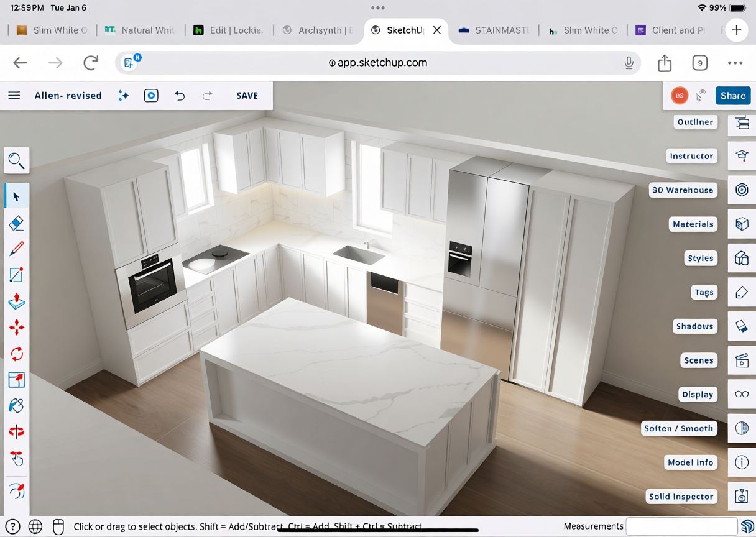Click the SAVE button
The image size is (756, 537).
click(247, 96)
